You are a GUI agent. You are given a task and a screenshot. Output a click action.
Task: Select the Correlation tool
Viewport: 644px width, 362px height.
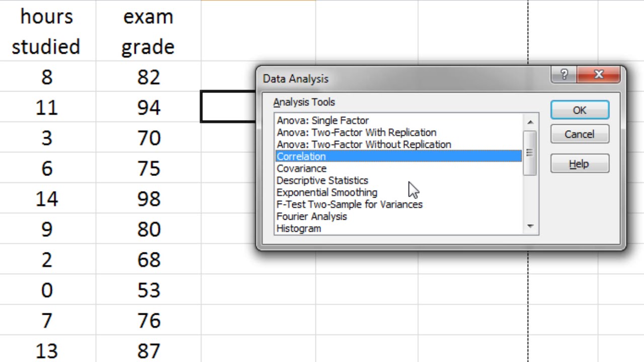pyautogui.click(x=301, y=156)
